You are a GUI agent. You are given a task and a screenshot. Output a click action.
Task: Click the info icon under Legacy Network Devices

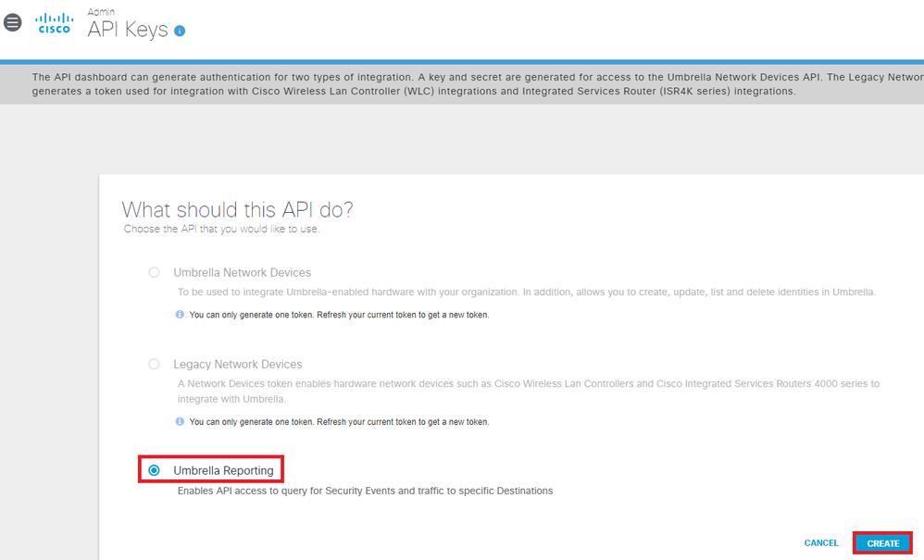[x=180, y=421]
